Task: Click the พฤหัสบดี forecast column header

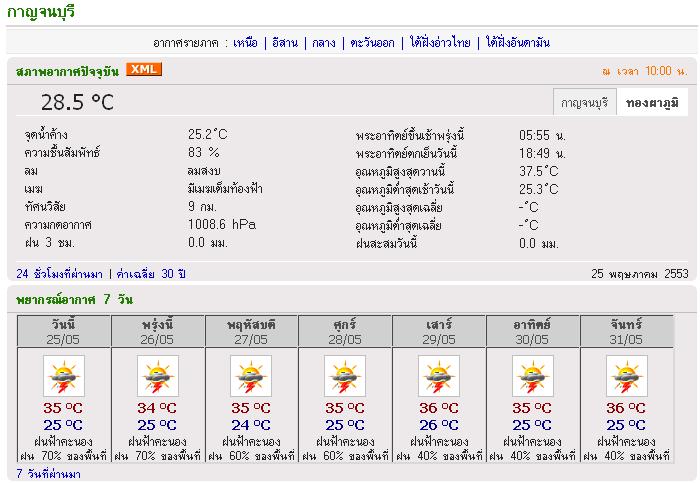Action: click(251, 325)
